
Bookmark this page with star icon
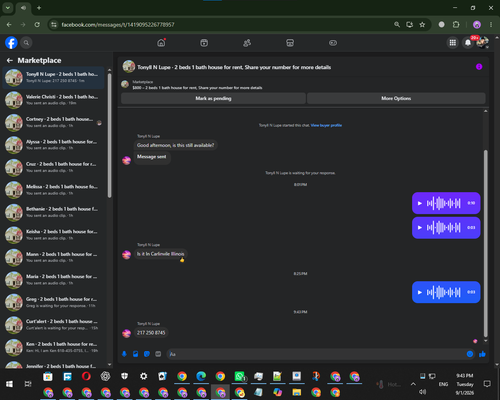pos(422,25)
